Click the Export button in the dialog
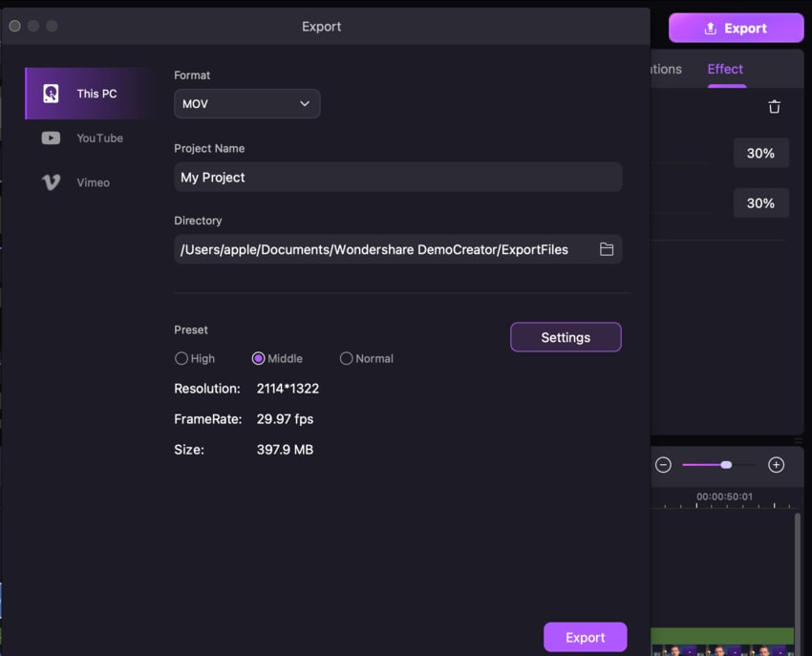This screenshot has width=812, height=656. point(586,637)
